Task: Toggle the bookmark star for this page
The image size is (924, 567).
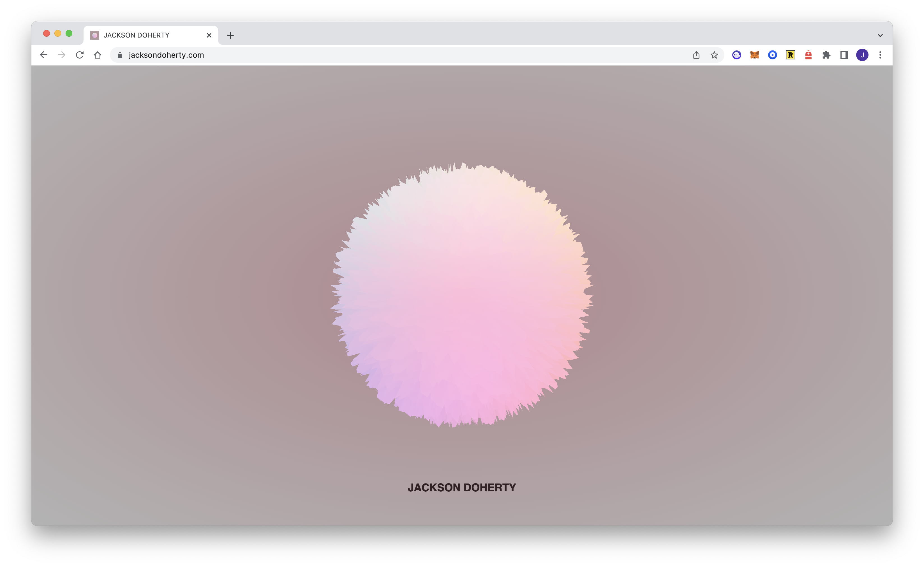Action: click(x=714, y=55)
